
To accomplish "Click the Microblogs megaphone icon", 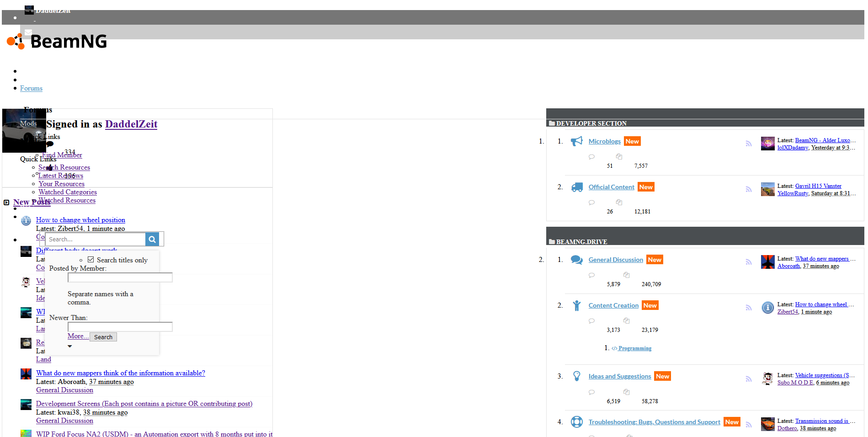I will (577, 141).
